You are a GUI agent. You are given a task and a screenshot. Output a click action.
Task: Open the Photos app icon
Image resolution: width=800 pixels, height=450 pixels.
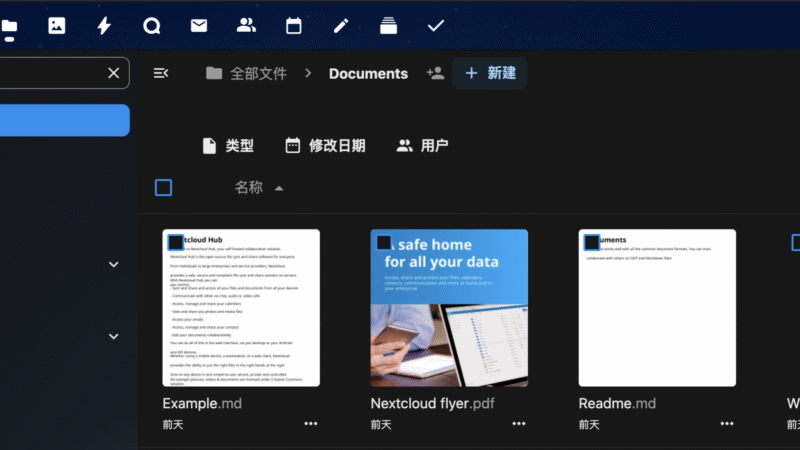click(x=57, y=26)
